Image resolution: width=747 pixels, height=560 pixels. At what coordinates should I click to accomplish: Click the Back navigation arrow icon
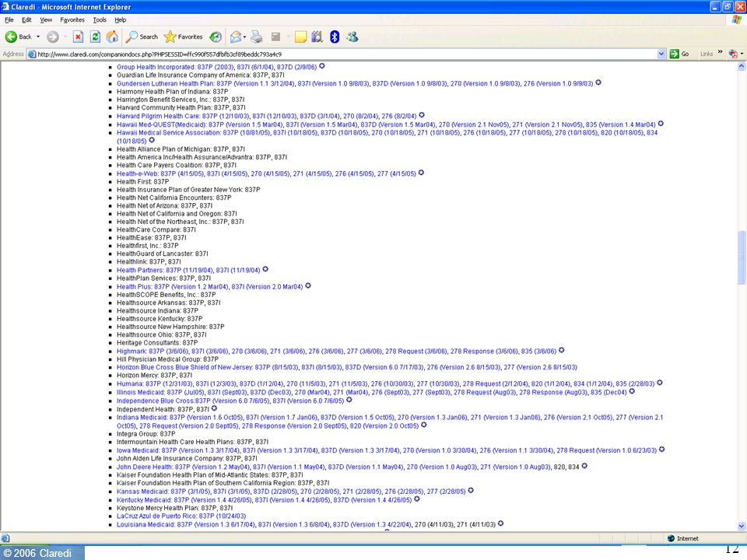click(11, 37)
